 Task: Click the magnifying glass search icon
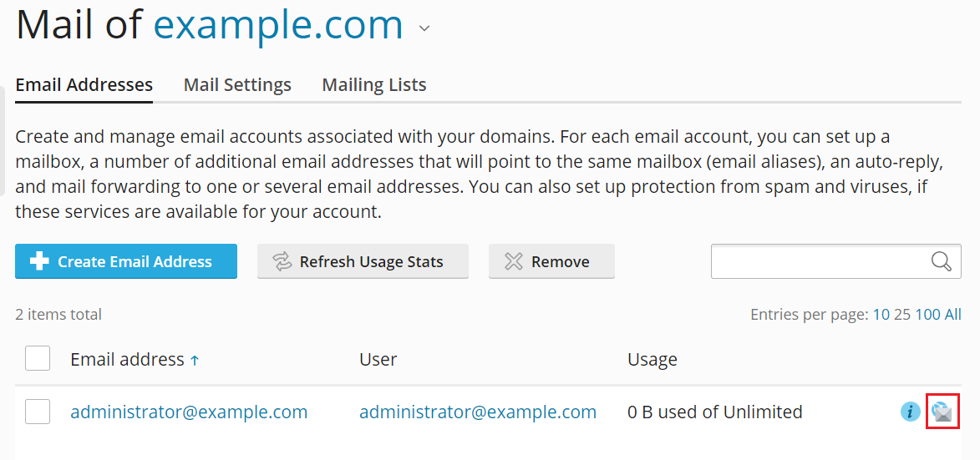tap(942, 261)
